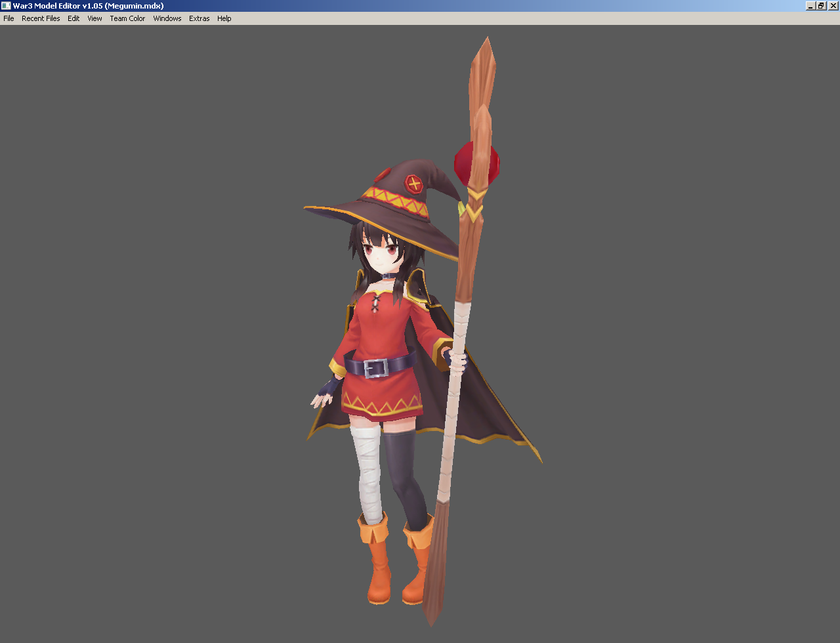Click the War3 Model Editor title bar icon
Screen dimensions: 840x643
[x=6, y=6]
